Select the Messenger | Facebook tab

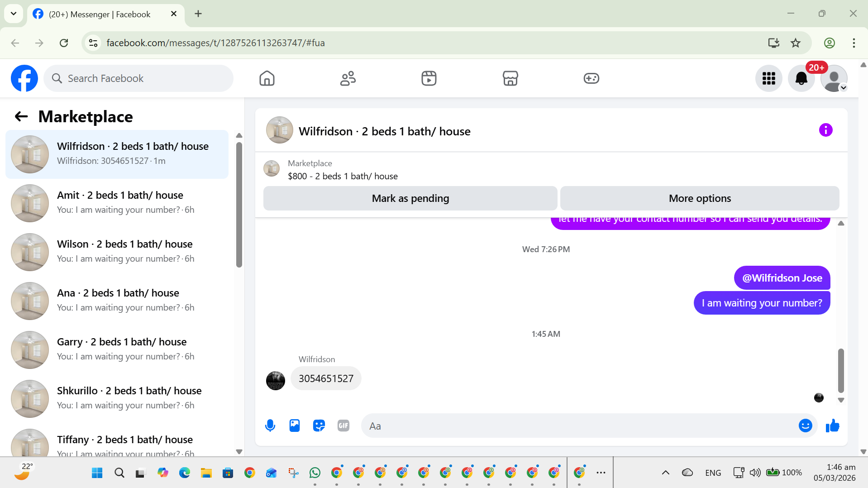pyautogui.click(x=106, y=14)
